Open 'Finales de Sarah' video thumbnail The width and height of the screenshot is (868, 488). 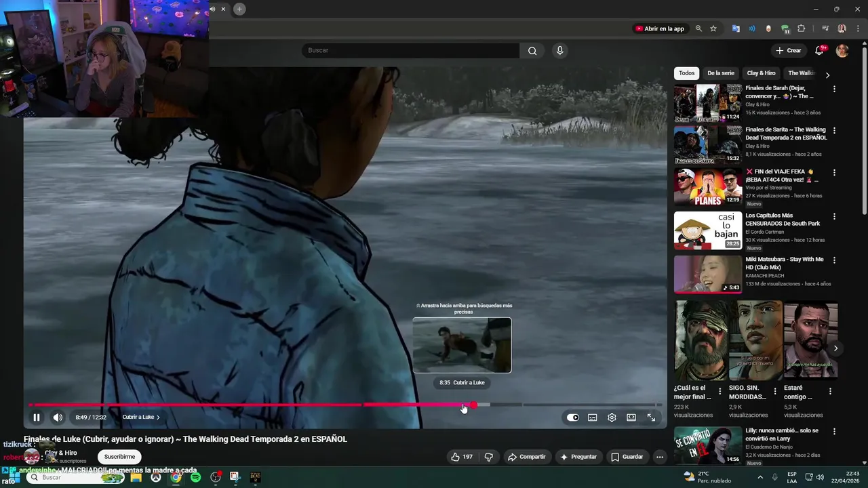708,103
